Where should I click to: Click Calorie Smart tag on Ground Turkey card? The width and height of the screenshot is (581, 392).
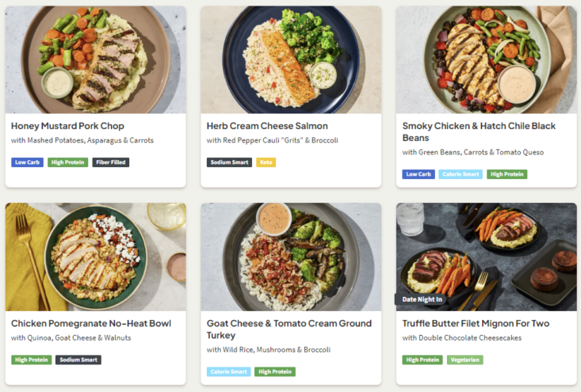click(x=229, y=371)
